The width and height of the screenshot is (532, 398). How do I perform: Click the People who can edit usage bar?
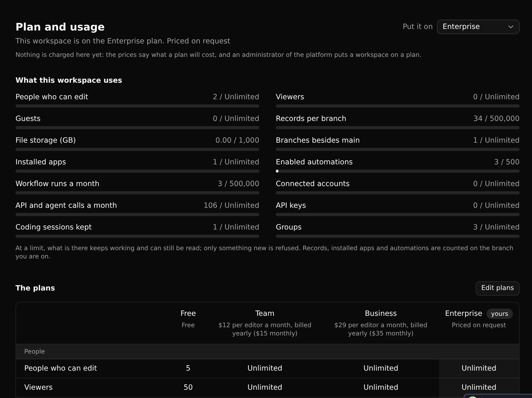[137, 106]
